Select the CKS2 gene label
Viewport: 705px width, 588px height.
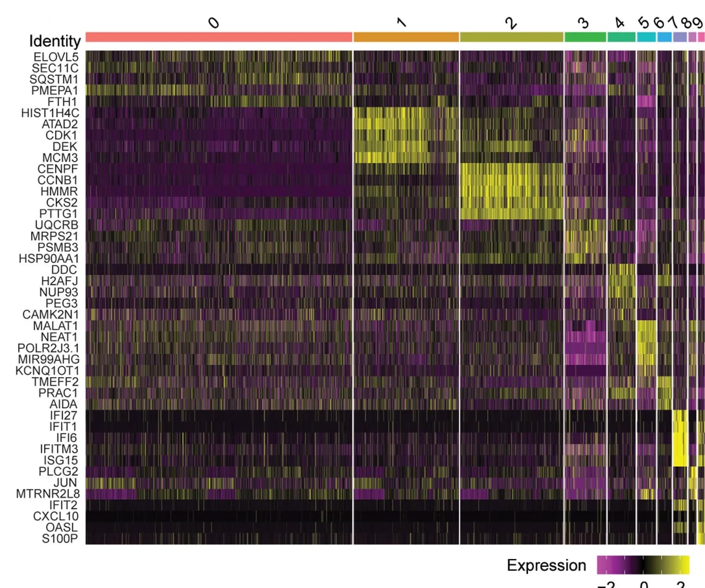click(62, 203)
